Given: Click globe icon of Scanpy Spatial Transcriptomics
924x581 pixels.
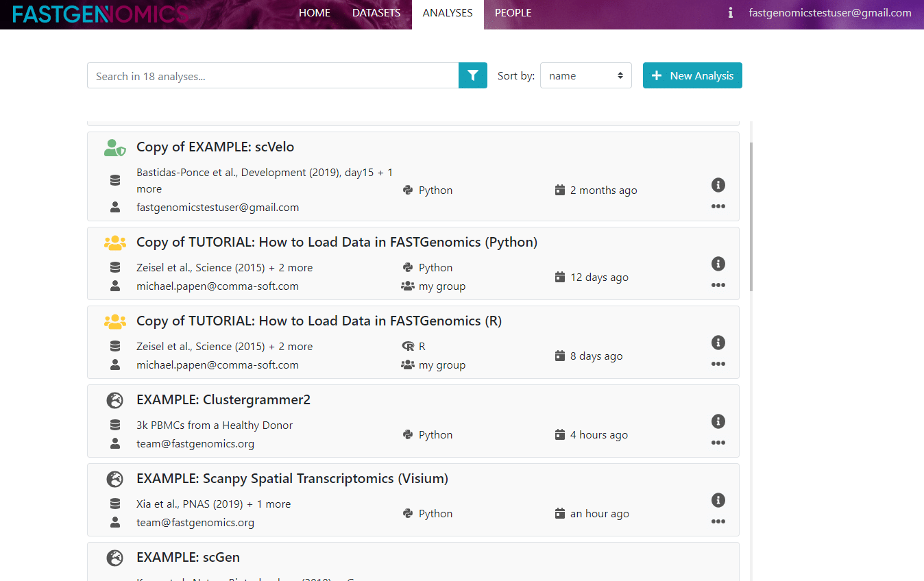Looking at the screenshot, I should (115, 479).
